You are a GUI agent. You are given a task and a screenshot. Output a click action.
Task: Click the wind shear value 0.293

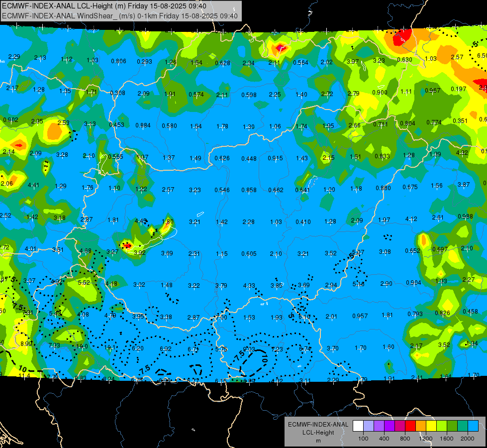pos(144,62)
